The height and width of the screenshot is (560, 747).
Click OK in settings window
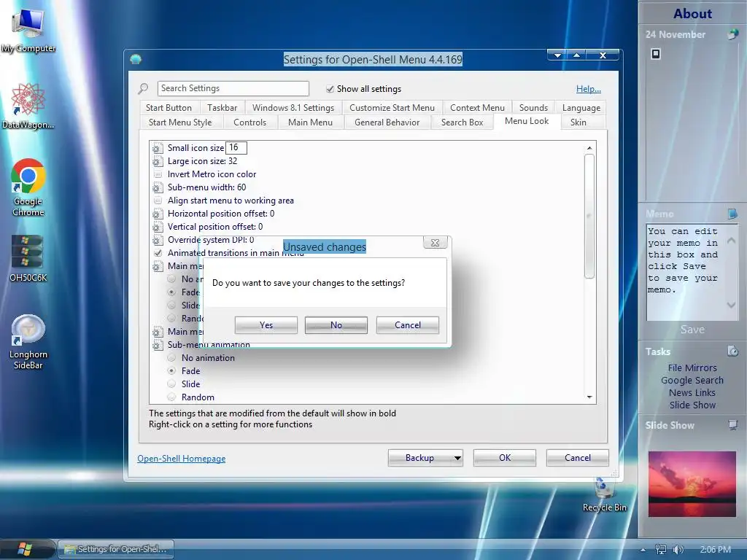tap(505, 458)
